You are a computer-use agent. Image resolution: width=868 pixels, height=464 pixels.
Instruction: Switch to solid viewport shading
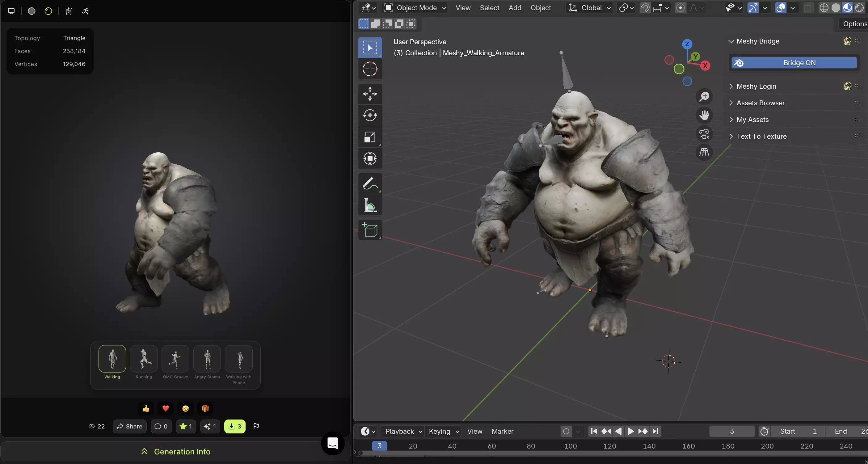tap(836, 8)
